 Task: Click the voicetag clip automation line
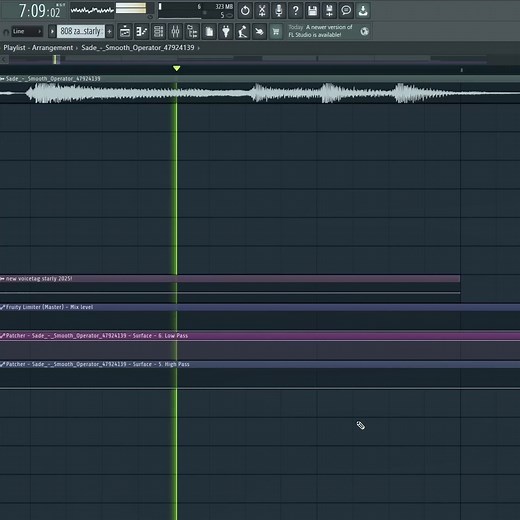click(230, 293)
